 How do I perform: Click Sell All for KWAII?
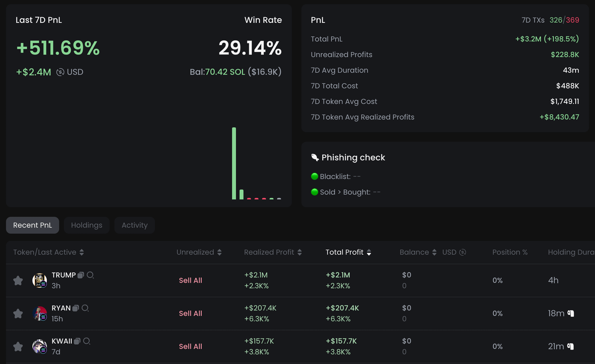[x=190, y=347]
